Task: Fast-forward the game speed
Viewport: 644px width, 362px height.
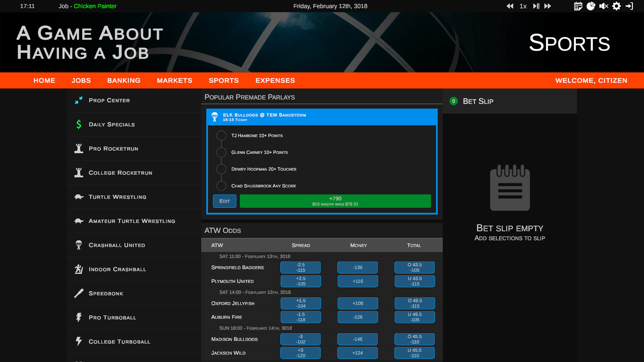Action: point(548,6)
